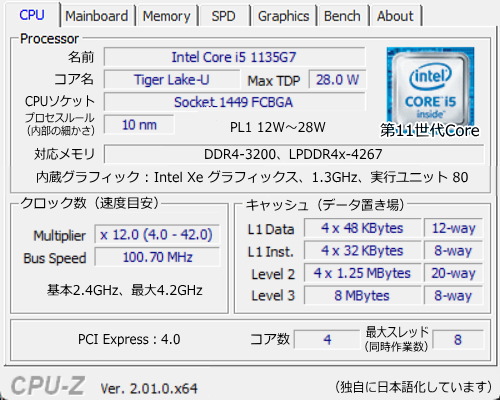
Task: Click the Tiger Lake-U code name field
Action: coord(172,80)
